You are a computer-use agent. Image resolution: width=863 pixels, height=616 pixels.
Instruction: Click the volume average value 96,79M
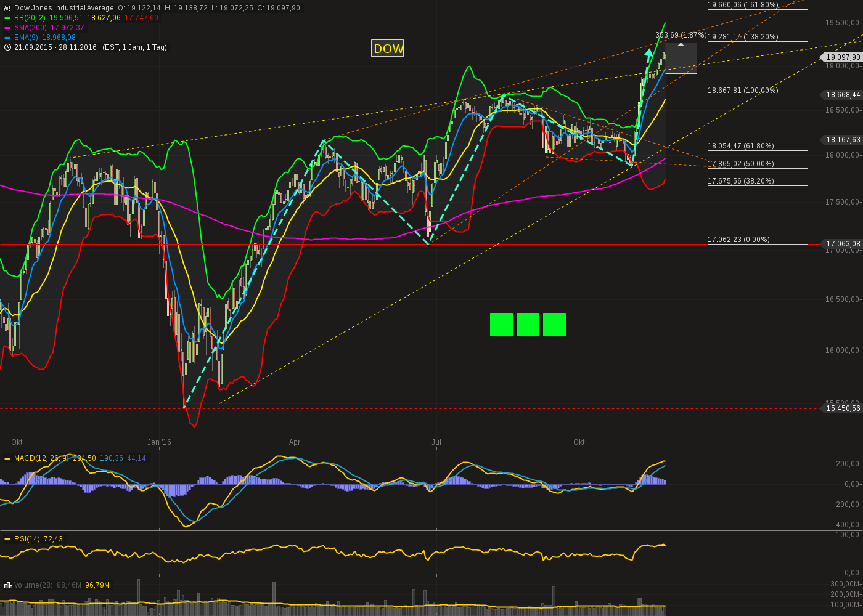(97, 585)
